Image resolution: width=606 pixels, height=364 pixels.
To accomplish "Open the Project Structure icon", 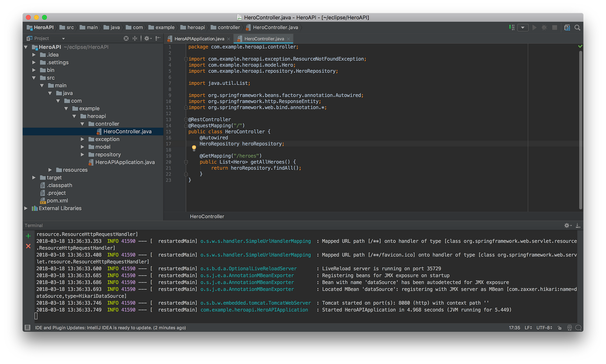I will (567, 28).
